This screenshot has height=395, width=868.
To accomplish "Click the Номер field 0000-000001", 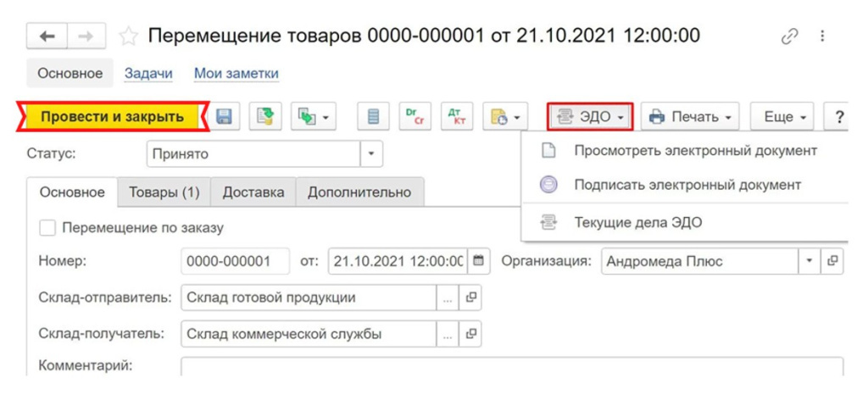I will click(x=236, y=261).
